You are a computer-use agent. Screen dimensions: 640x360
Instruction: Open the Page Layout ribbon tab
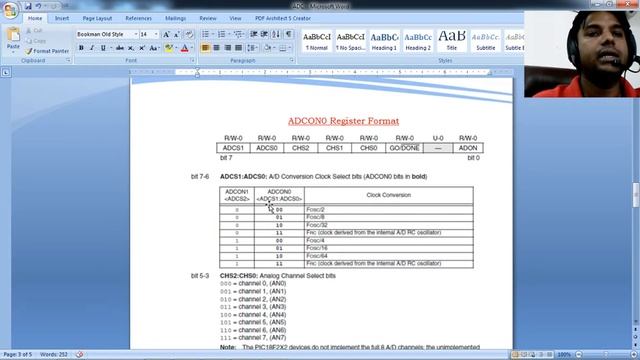pos(97,18)
